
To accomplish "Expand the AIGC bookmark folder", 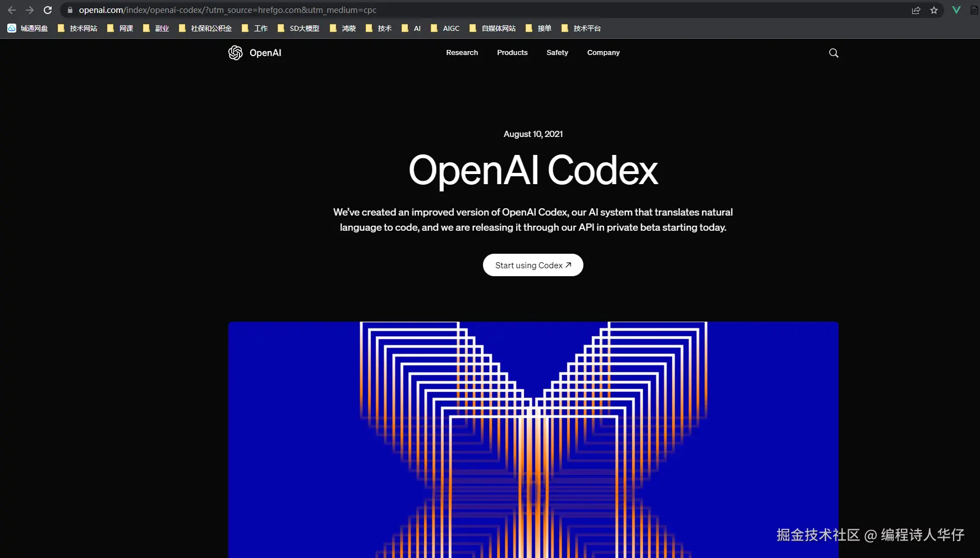I will point(445,28).
